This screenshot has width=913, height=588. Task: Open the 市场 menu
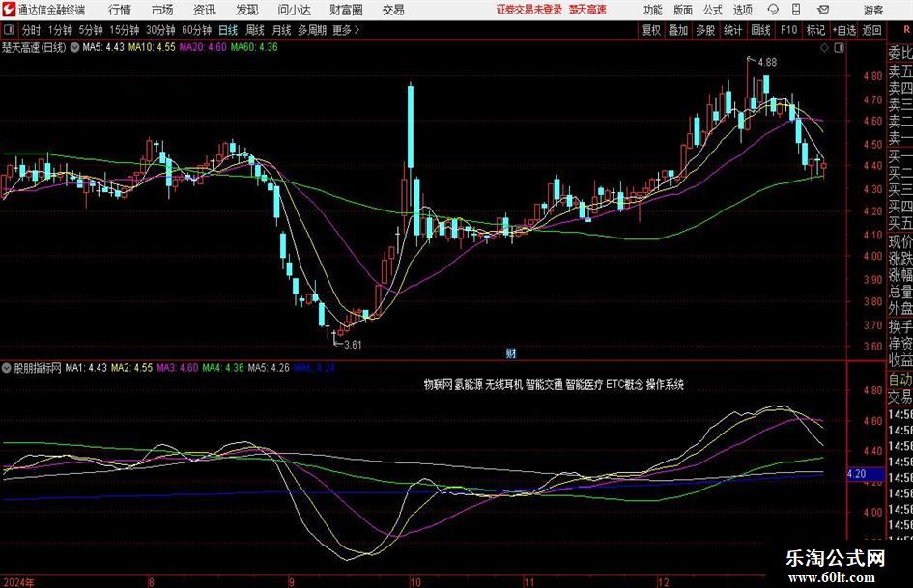(x=162, y=10)
